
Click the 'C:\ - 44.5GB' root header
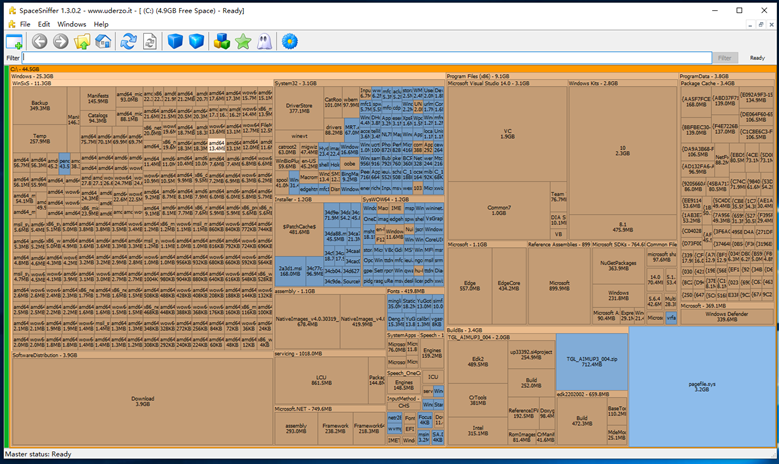pos(392,69)
